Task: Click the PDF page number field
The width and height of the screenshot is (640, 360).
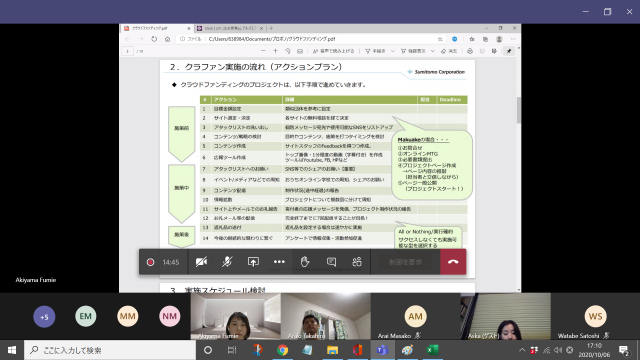Action: (x=128, y=51)
